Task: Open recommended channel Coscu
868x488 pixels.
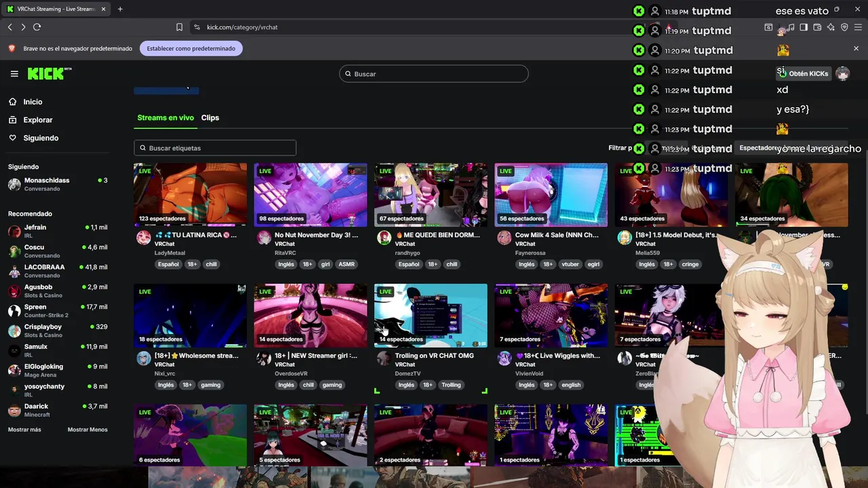Action: 58,251
